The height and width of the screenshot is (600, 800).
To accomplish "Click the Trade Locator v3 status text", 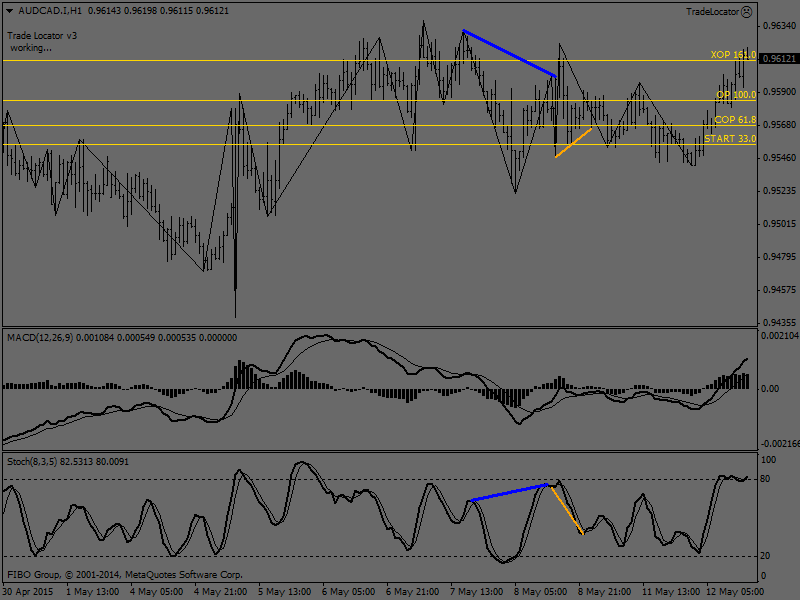I will 42,35.
